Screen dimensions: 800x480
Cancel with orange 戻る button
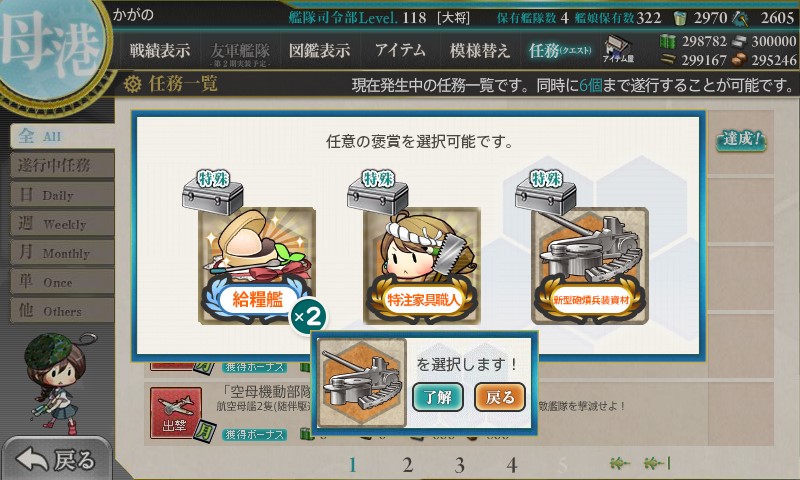click(500, 397)
